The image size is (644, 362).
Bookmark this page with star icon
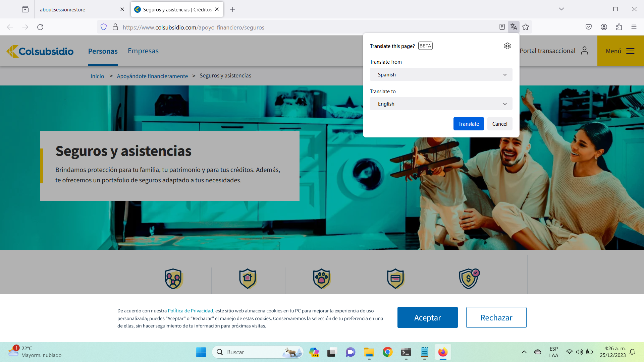click(526, 27)
